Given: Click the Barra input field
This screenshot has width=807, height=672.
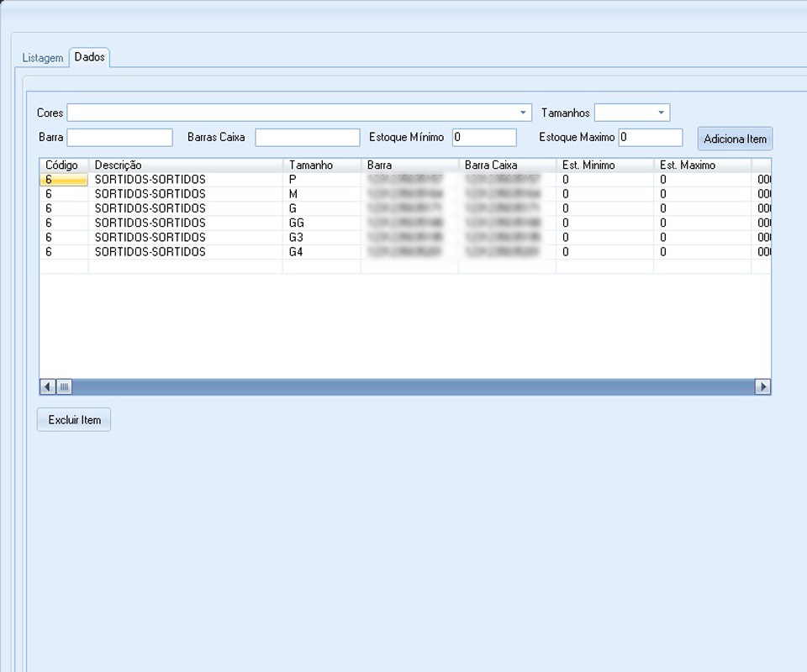Looking at the screenshot, I should tap(119, 138).
